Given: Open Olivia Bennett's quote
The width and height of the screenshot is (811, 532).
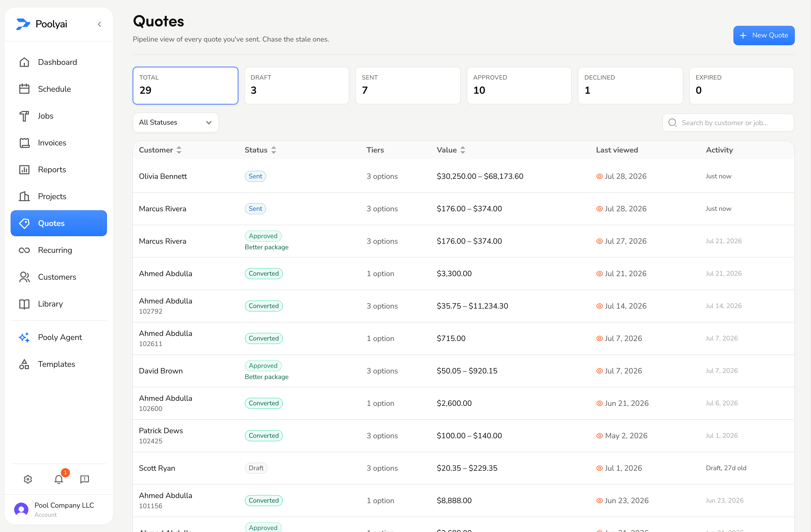Looking at the screenshot, I should click(x=464, y=176).
